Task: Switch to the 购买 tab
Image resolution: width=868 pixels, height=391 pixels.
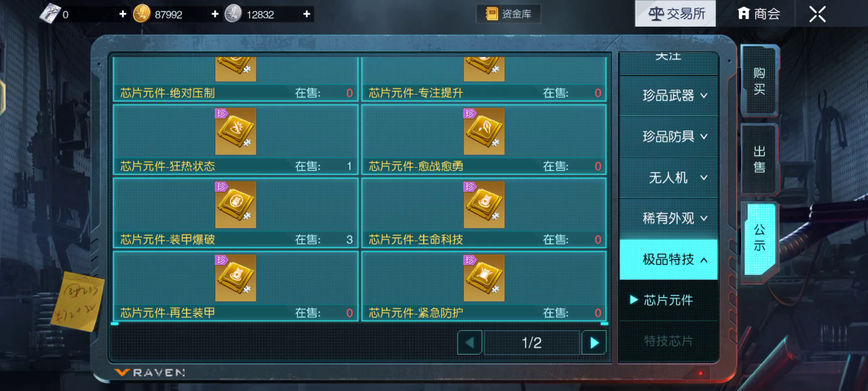Action: pos(759,81)
